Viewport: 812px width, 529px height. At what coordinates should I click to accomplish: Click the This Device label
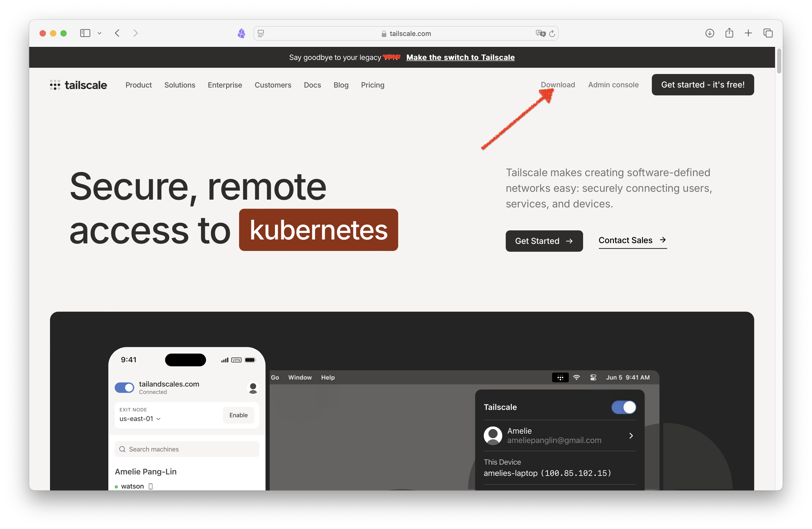click(x=502, y=462)
